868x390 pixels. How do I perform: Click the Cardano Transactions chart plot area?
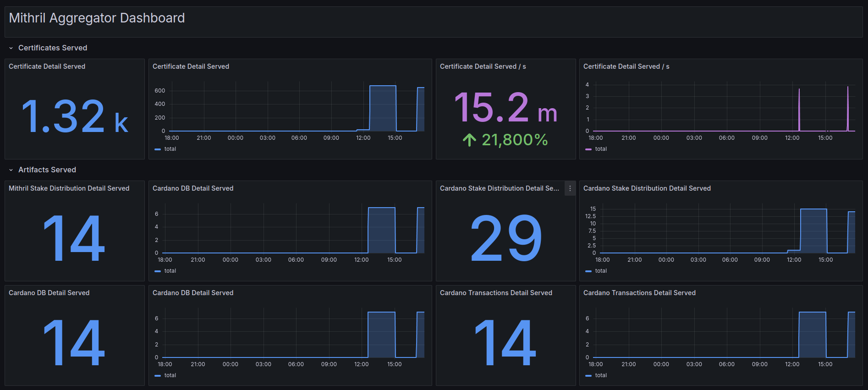725,333
